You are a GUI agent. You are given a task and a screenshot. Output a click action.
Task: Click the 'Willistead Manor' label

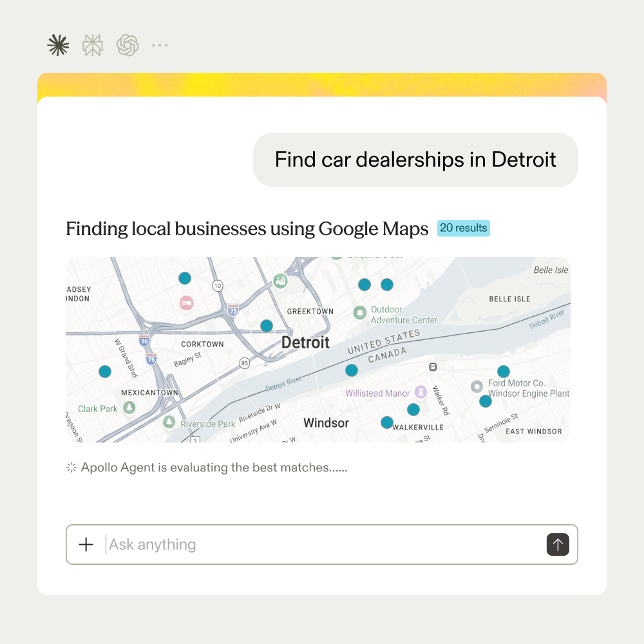377,393
